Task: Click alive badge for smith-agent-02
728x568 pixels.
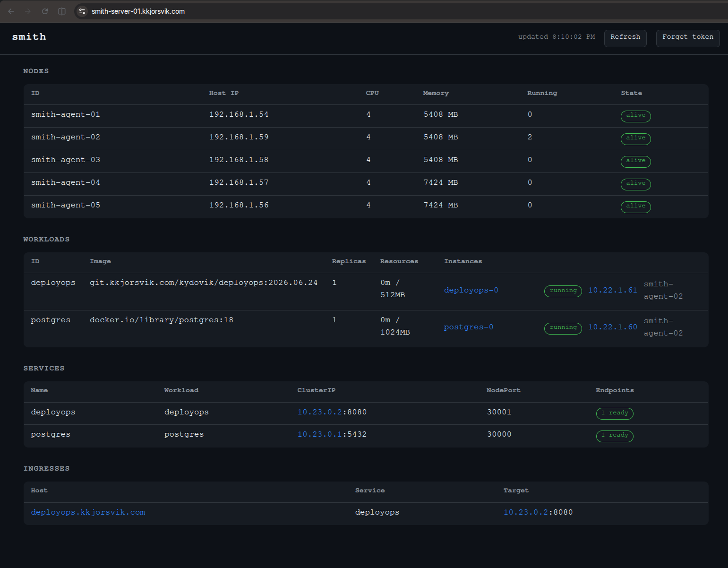Action: coord(635,138)
